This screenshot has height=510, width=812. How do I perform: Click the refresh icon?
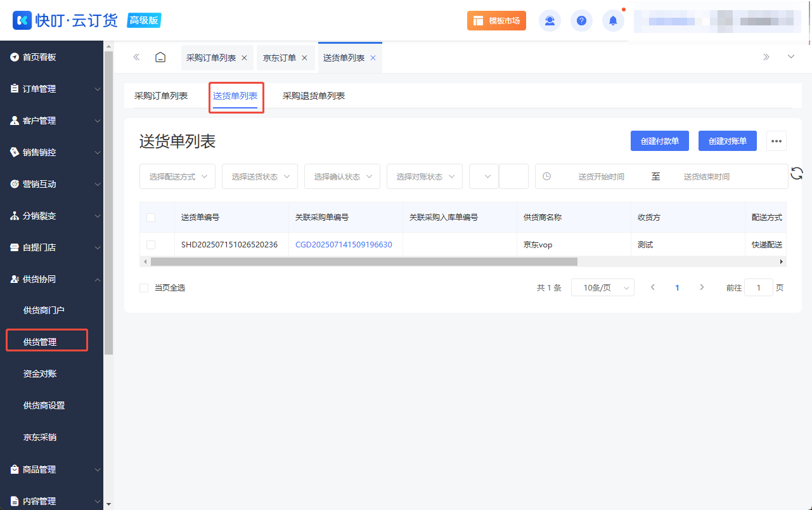[797, 174]
